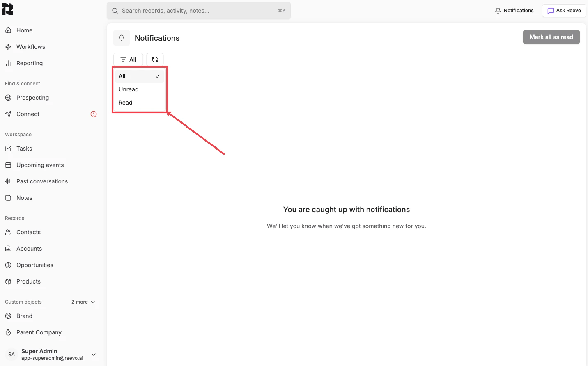Click the Home house icon
The image size is (588, 366).
[x=8, y=30]
